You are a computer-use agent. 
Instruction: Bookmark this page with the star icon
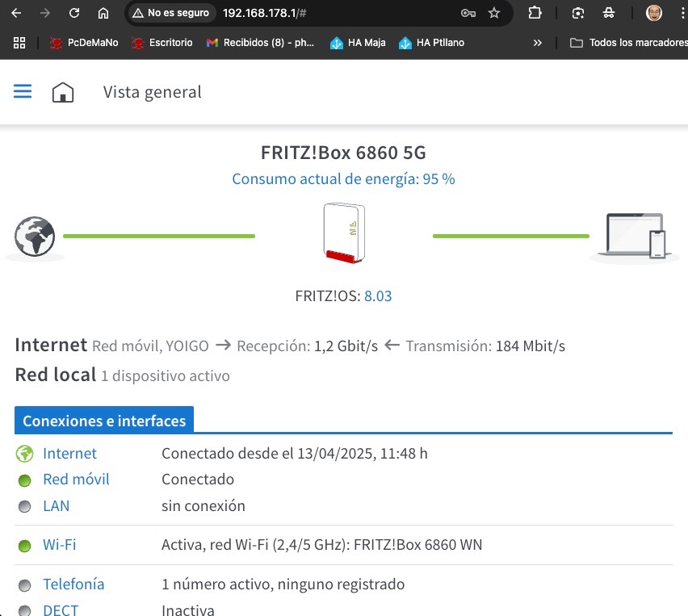click(x=494, y=13)
